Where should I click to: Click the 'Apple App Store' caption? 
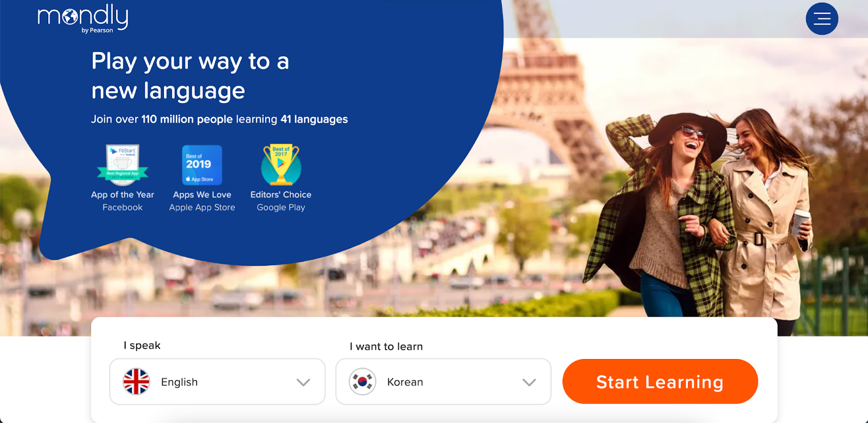click(x=202, y=208)
